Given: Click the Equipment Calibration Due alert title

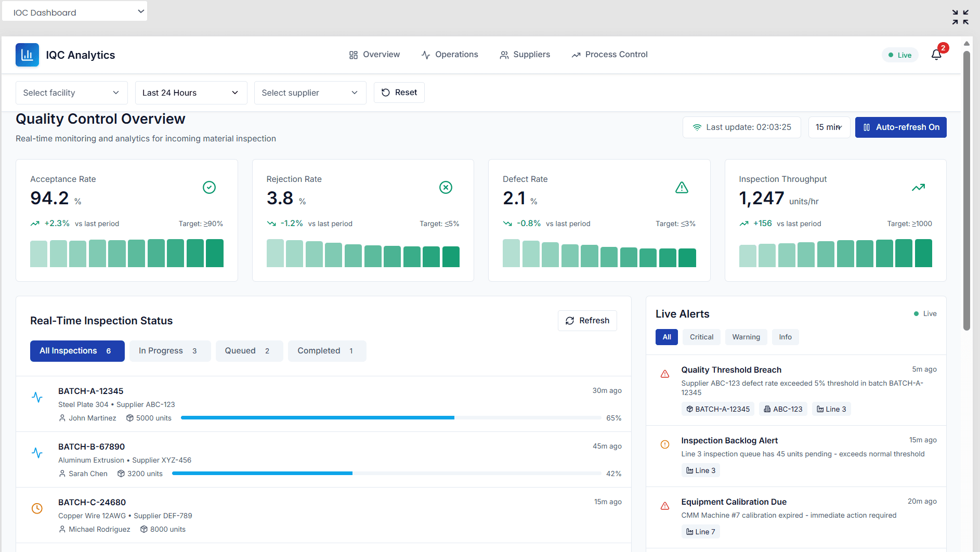Looking at the screenshot, I should (x=734, y=502).
